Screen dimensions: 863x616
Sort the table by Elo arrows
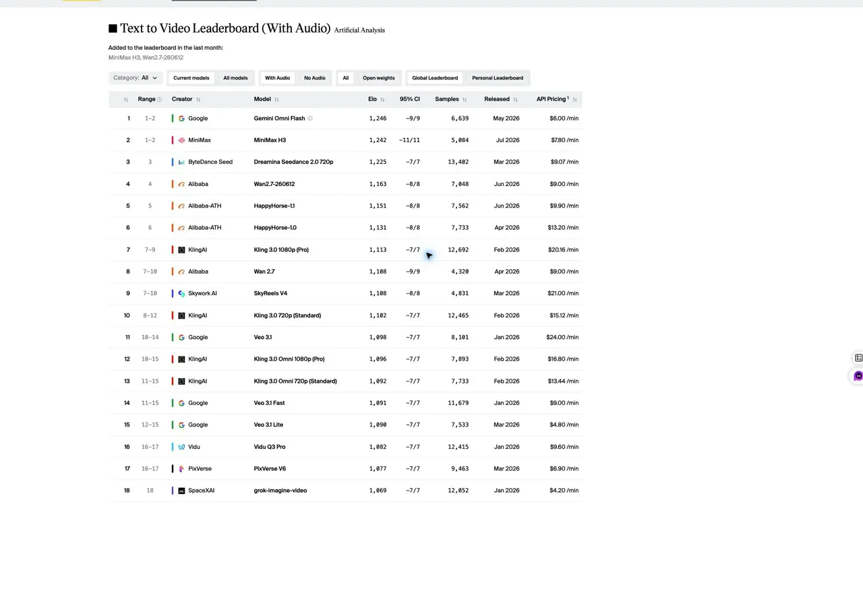[382, 100]
